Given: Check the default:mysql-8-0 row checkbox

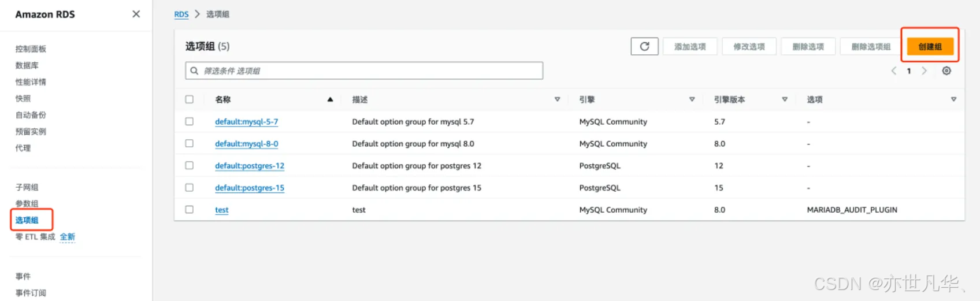Looking at the screenshot, I should coord(189,143).
